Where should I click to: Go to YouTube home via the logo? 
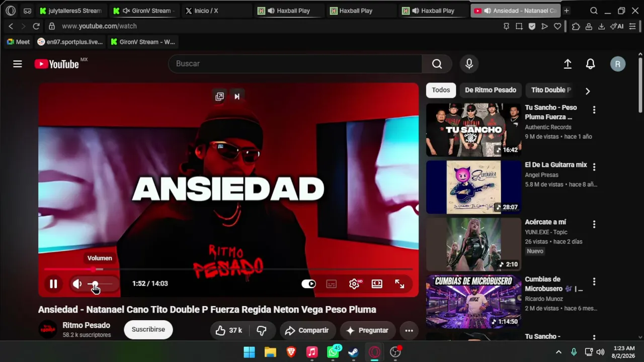tap(57, 64)
